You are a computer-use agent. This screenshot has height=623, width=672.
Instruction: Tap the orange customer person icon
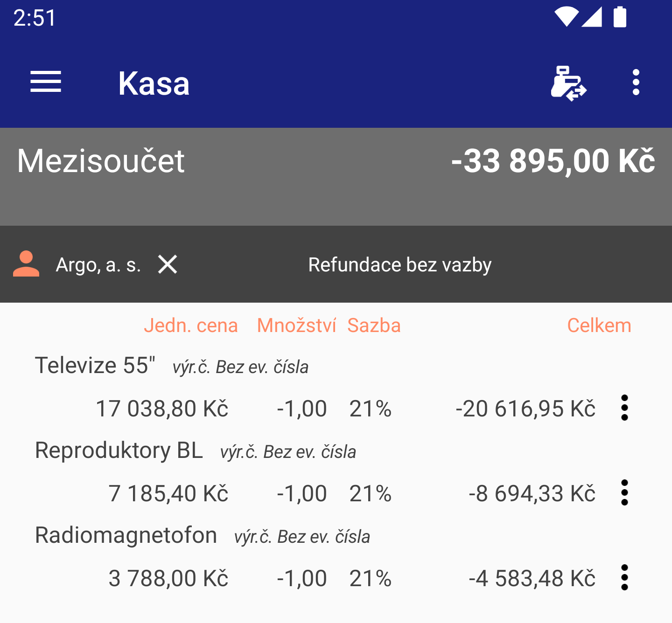coord(26,264)
